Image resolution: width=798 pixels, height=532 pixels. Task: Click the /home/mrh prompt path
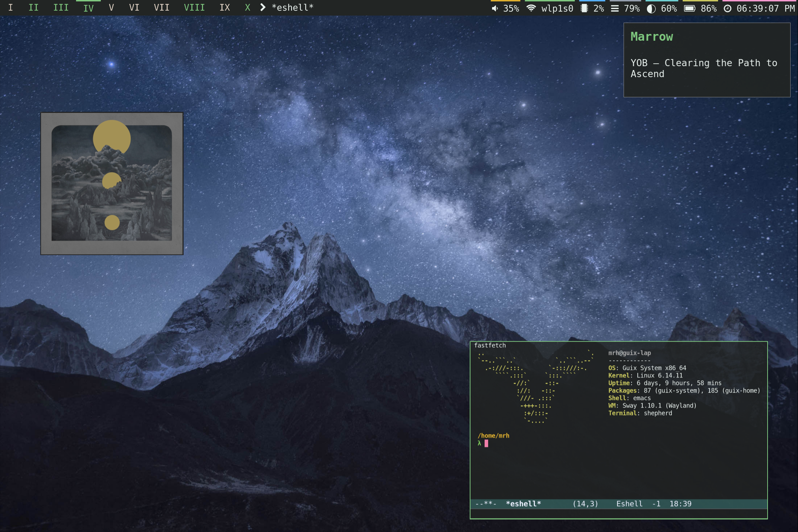click(493, 435)
